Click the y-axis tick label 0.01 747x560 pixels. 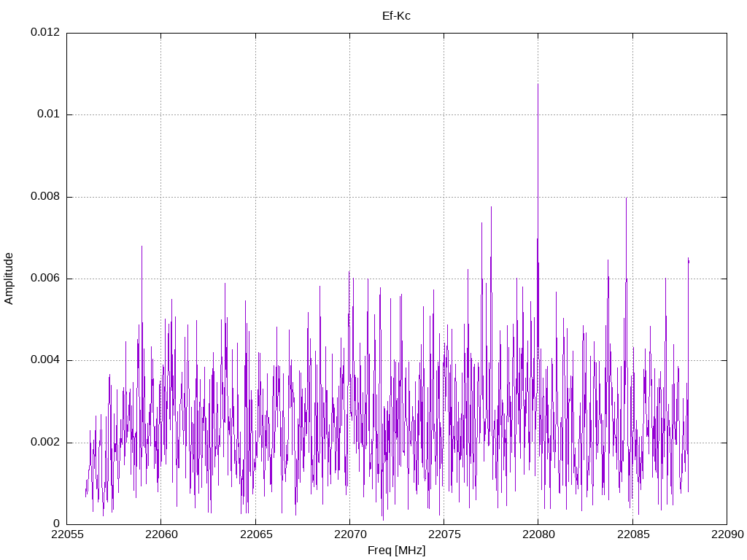click(x=49, y=114)
